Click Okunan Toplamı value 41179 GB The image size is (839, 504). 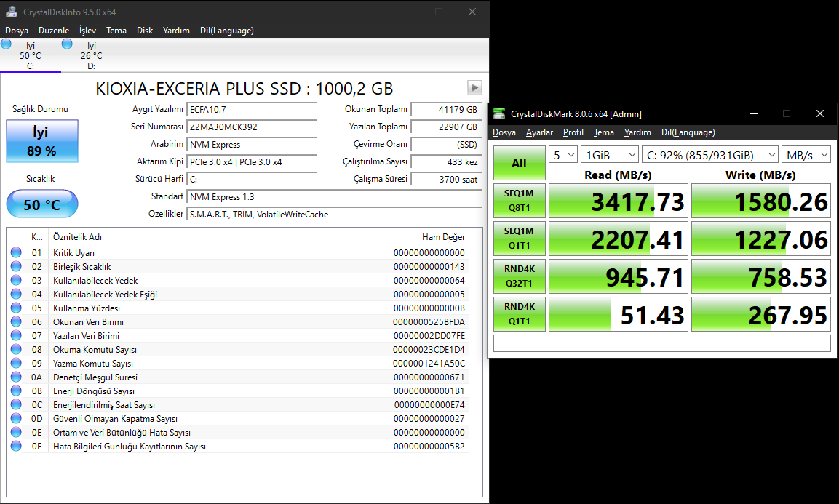446,110
